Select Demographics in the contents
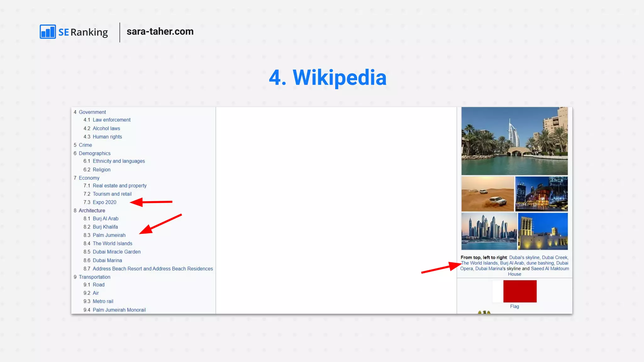 (x=94, y=153)
